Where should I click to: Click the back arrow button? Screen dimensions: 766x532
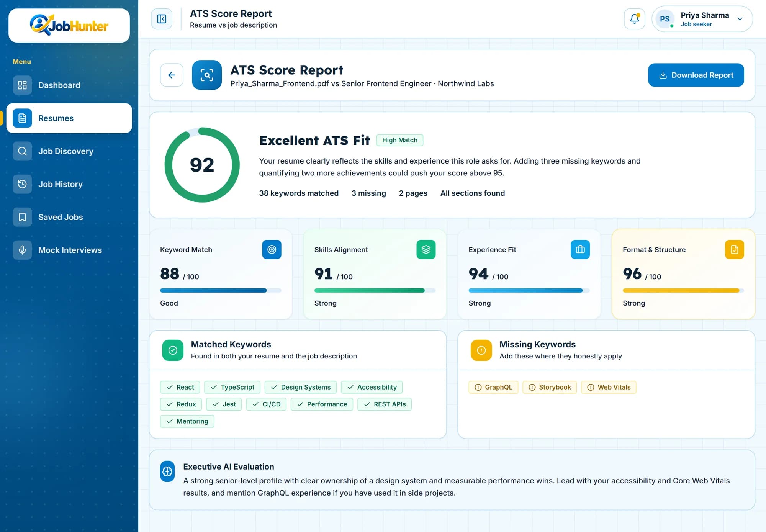tap(172, 75)
